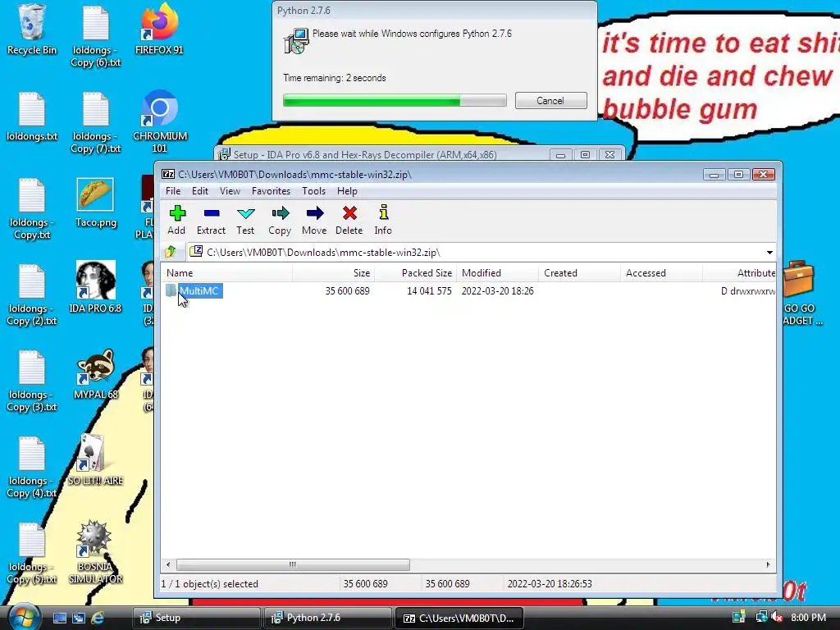Select the loldongs - Copy (2).txt file
The image size is (840, 630).
click(x=32, y=294)
